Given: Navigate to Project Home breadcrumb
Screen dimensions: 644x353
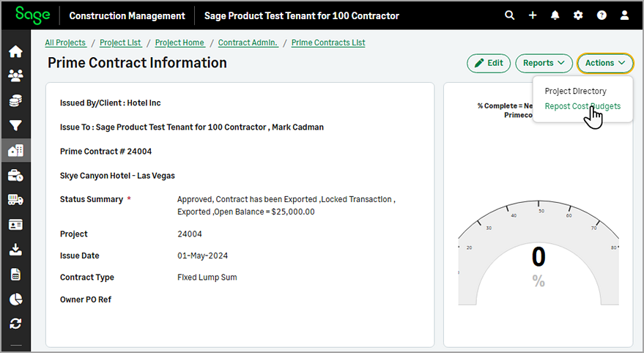Looking at the screenshot, I should pyautogui.click(x=180, y=42).
